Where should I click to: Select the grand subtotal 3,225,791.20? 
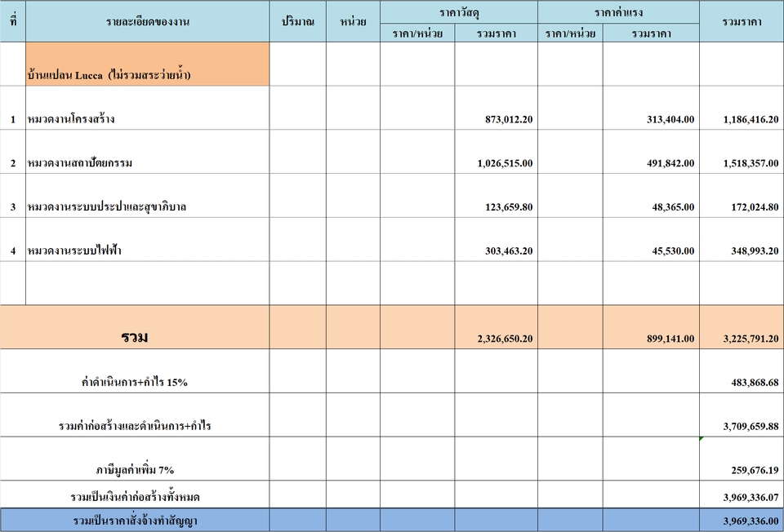pos(751,338)
